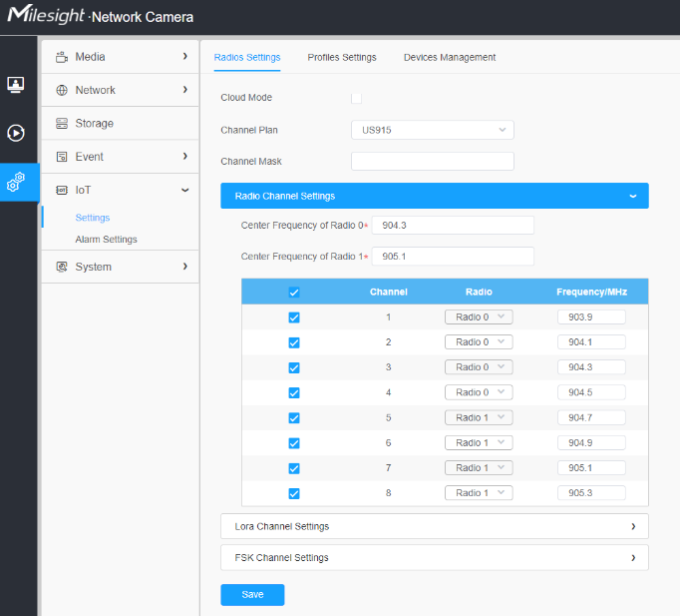Expand FSK Channel Settings section
Image resolution: width=680 pixels, height=616 pixels.
pos(435,557)
